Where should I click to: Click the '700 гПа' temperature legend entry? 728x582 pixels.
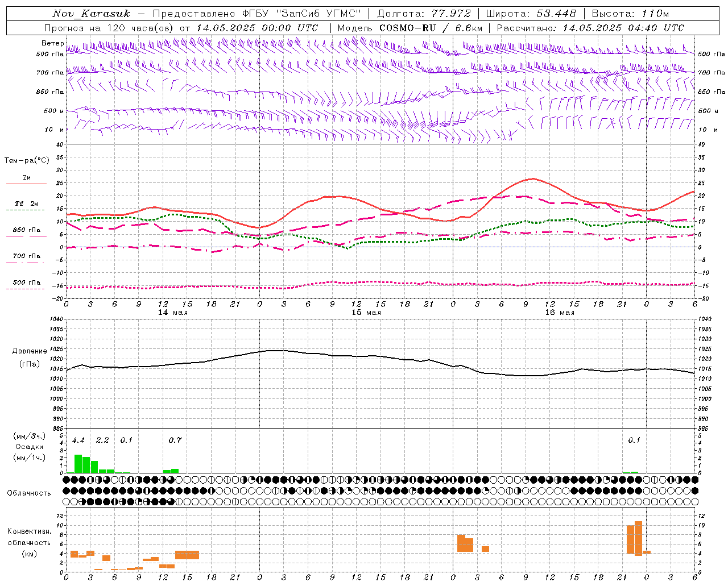[27, 256]
